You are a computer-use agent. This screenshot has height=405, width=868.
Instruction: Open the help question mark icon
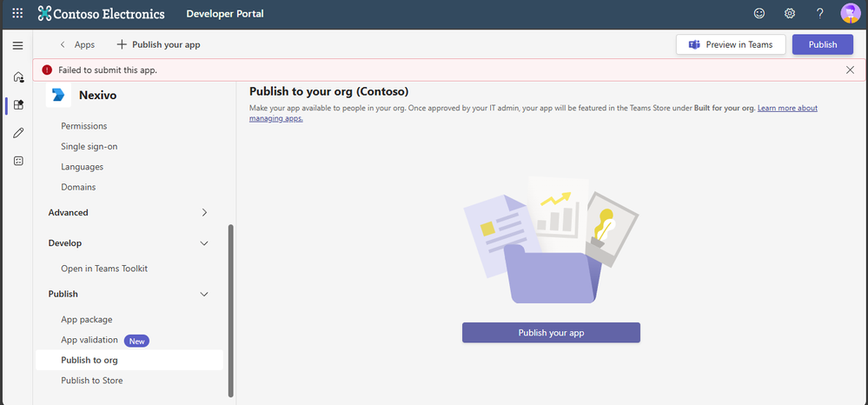click(x=820, y=13)
